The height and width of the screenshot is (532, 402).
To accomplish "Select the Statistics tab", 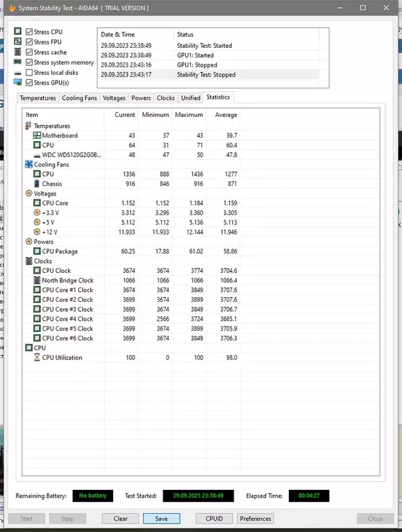I will pyautogui.click(x=218, y=97).
